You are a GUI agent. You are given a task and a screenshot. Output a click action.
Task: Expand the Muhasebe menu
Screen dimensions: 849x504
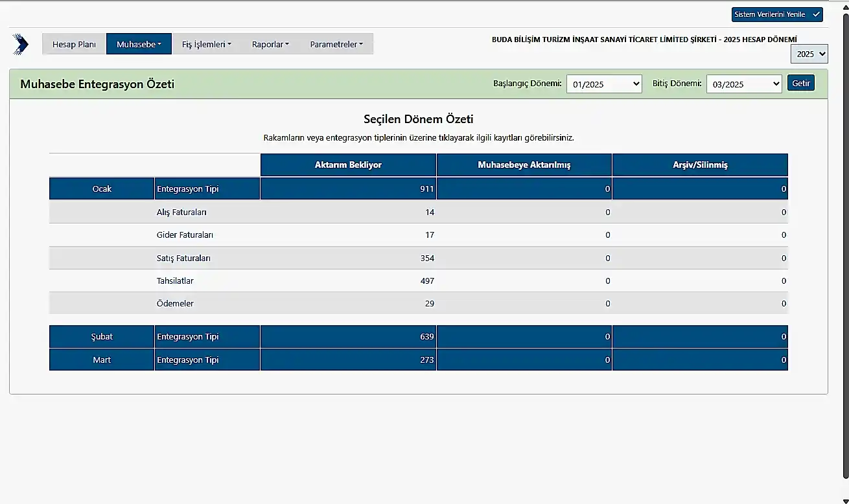click(x=139, y=44)
